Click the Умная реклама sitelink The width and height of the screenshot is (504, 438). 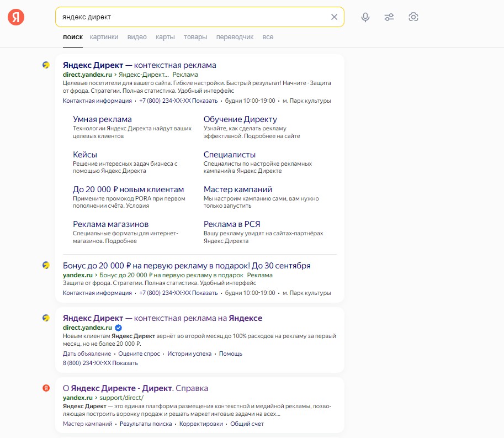point(102,119)
